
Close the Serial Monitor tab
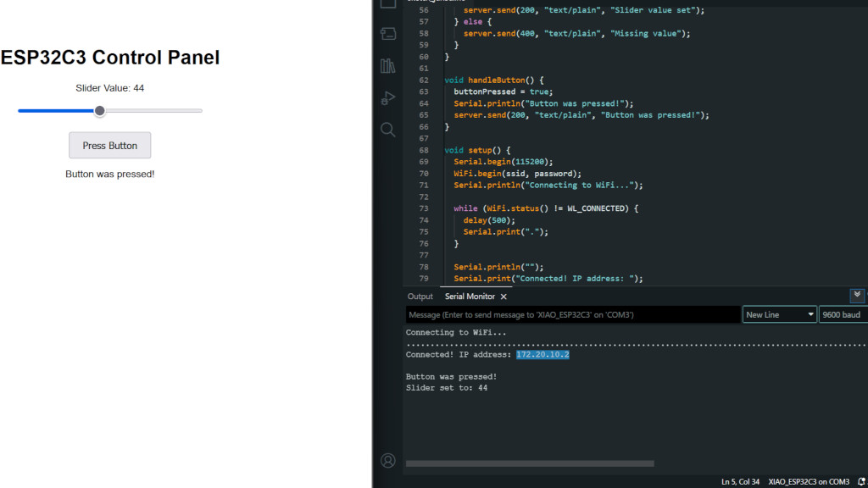504,297
